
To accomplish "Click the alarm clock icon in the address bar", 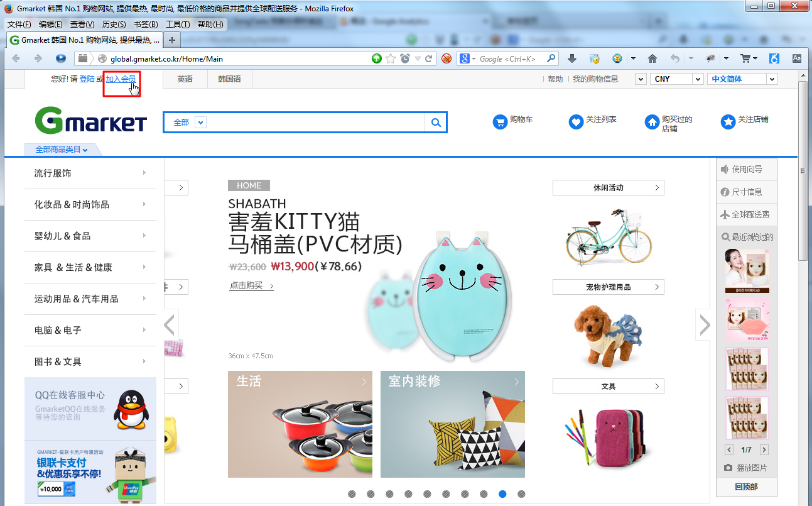I will tap(405, 58).
